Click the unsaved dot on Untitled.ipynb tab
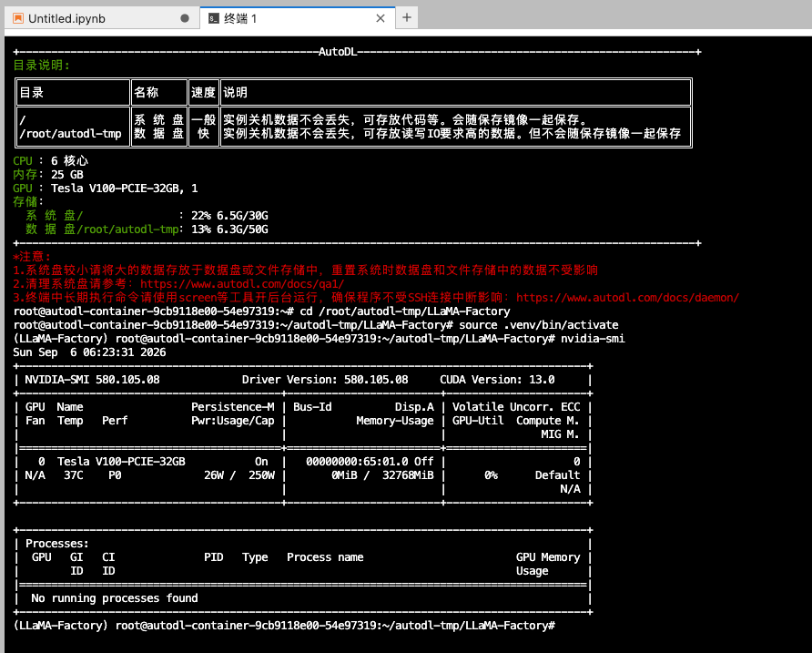Screen dimensions: 812x653 (185, 18)
